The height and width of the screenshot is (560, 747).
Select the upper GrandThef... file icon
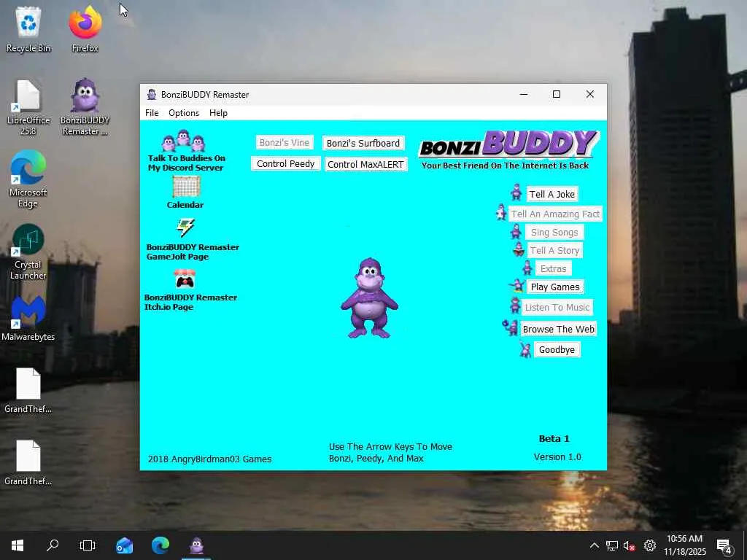pos(28,391)
